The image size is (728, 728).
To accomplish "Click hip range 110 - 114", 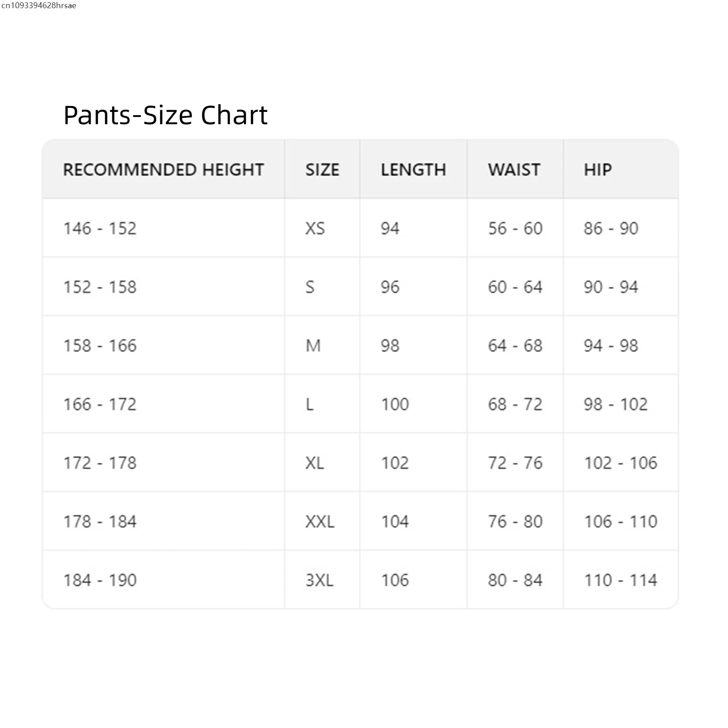I will point(621,580).
